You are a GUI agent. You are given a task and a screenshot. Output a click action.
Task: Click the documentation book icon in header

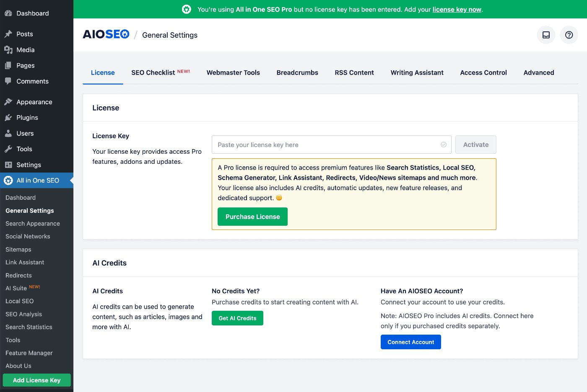[x=545, y=35]
